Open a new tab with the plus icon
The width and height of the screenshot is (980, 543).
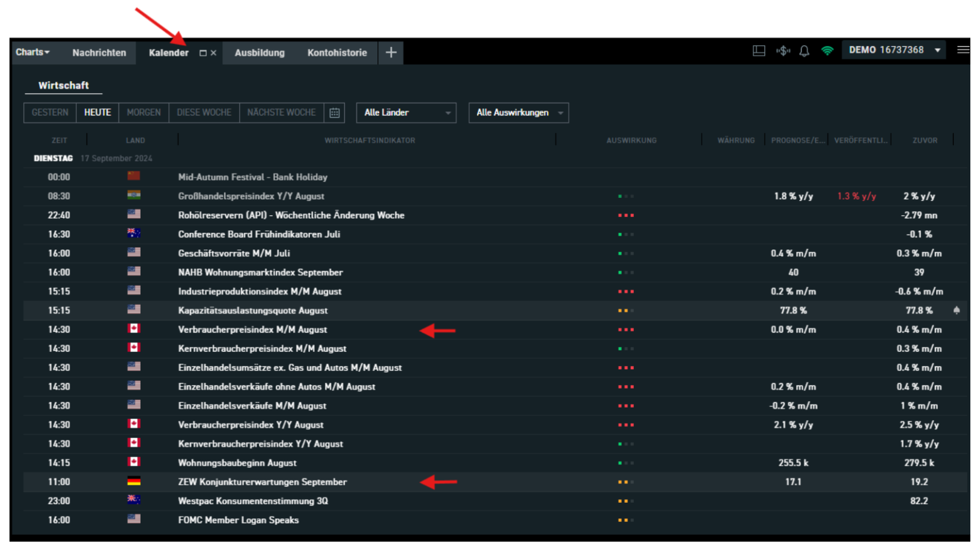tap(393, 53)
